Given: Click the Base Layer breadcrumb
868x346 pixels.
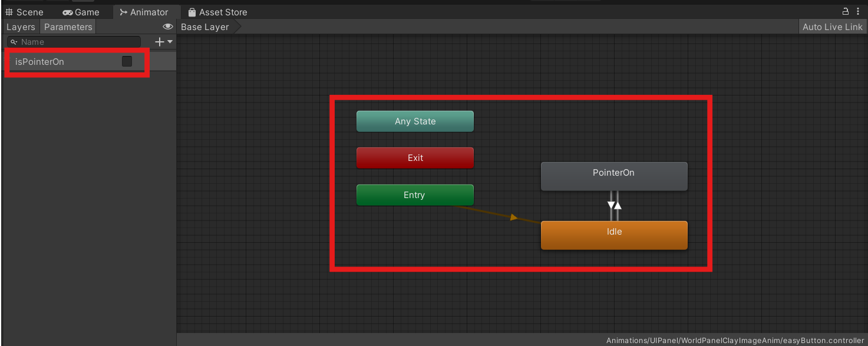Looking at the screenshot, I should (x=205, y=27).
